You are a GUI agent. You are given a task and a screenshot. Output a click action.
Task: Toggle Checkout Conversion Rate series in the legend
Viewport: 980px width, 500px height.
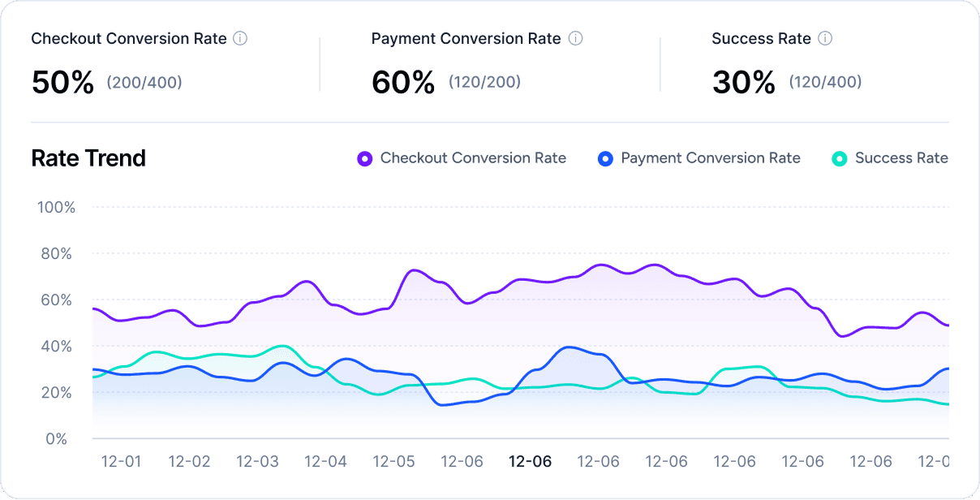[473, 158]
